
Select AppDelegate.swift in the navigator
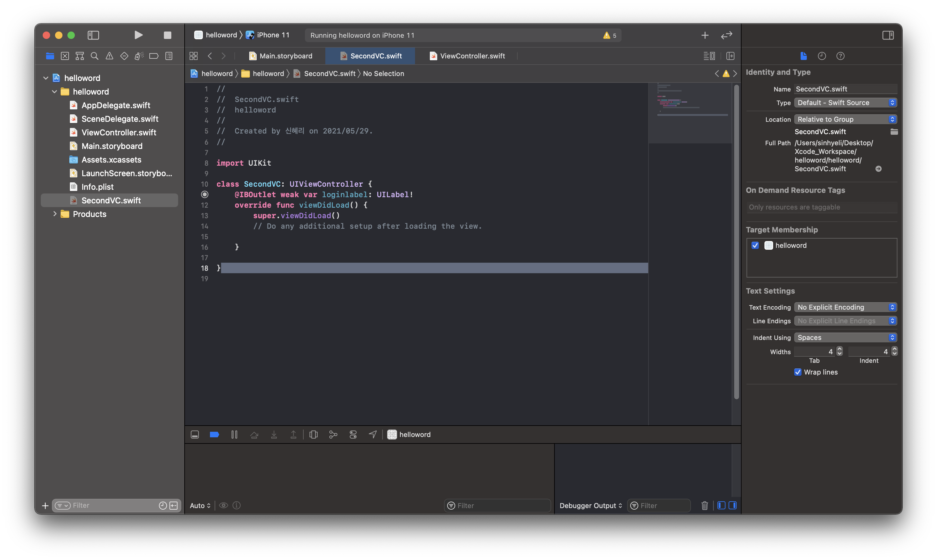[116, 105]
